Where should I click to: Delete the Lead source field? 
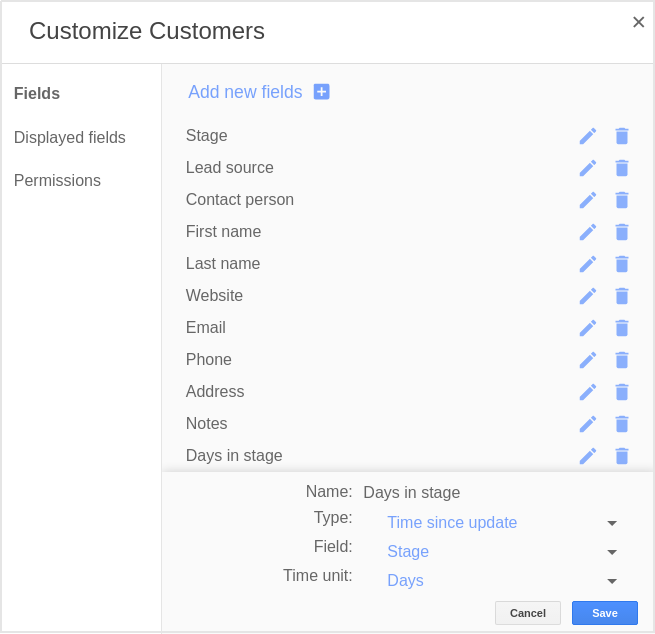click(x=622, y=168)
